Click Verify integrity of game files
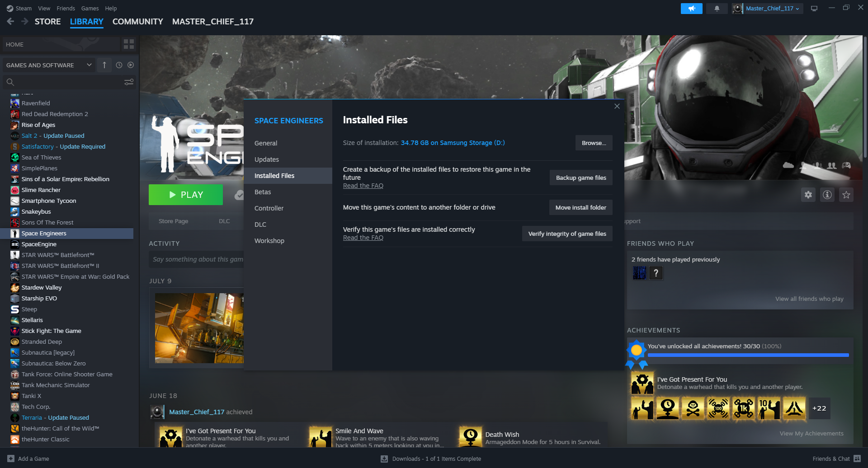This screenshot has height=468, width=868. 567,234
